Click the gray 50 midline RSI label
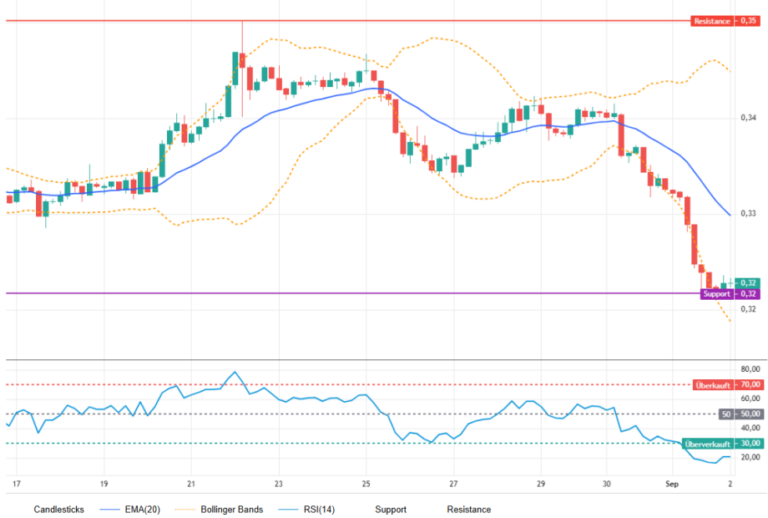 pyautogui.click(x=741, y=414)
